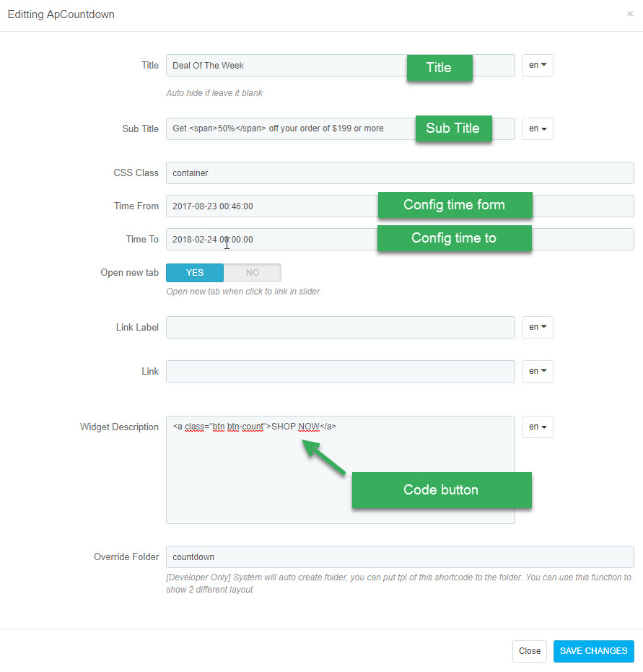This screenshot has height=672, width=643.
Task: Select the CSS Class input field
Action: (x=400, y=173)
